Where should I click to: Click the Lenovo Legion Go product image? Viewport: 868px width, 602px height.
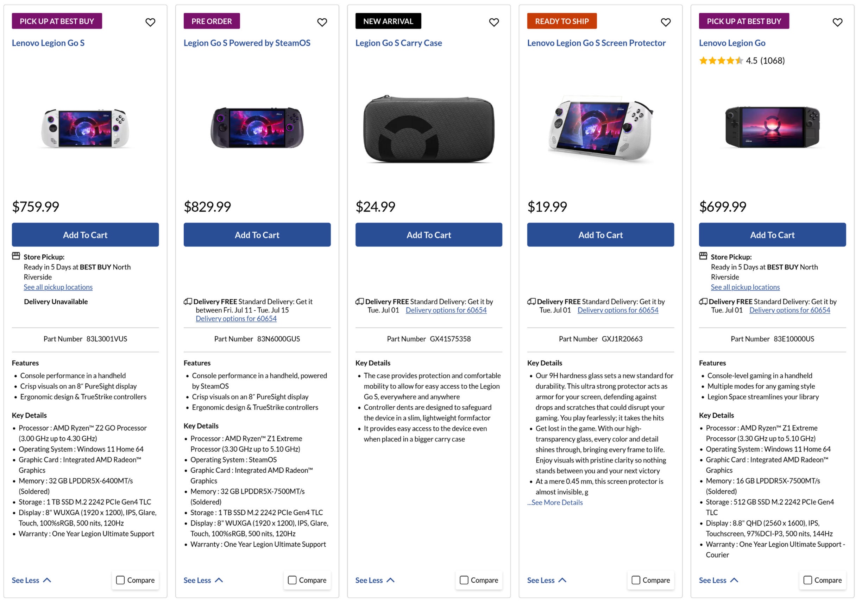tap(772, 127)
